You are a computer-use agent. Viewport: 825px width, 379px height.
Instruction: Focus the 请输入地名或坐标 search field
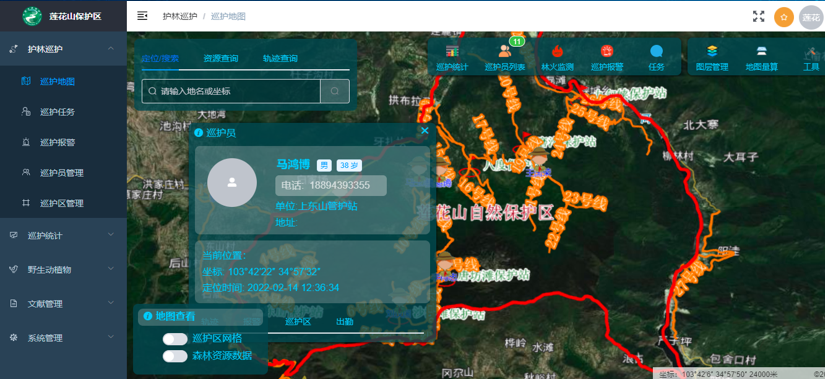(231, 91)
